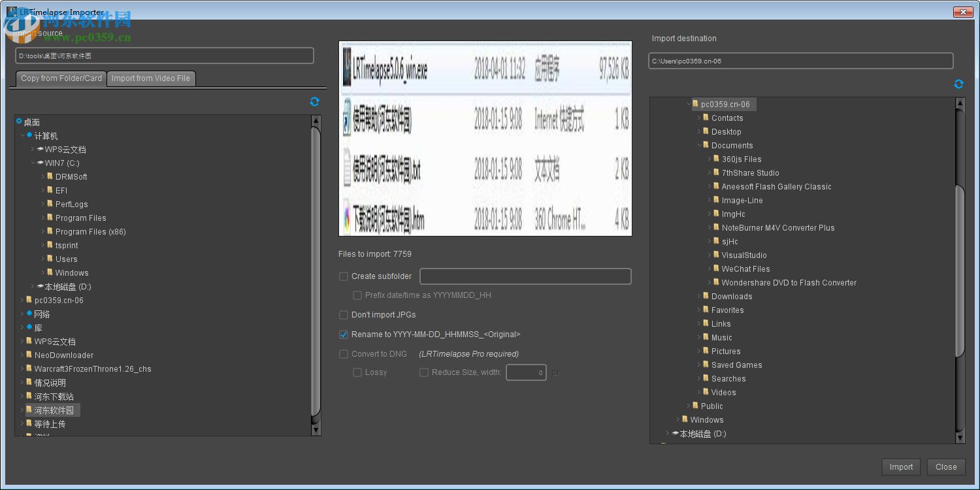Click the Image-Line folder icon
Screen dimensions: 980x490
[x=717, y=200]
